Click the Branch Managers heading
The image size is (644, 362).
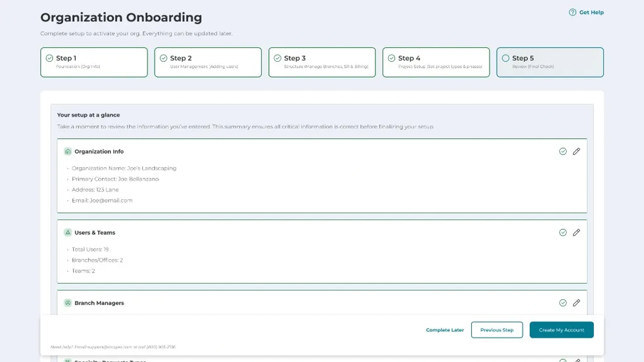click(x=99, y=303)
